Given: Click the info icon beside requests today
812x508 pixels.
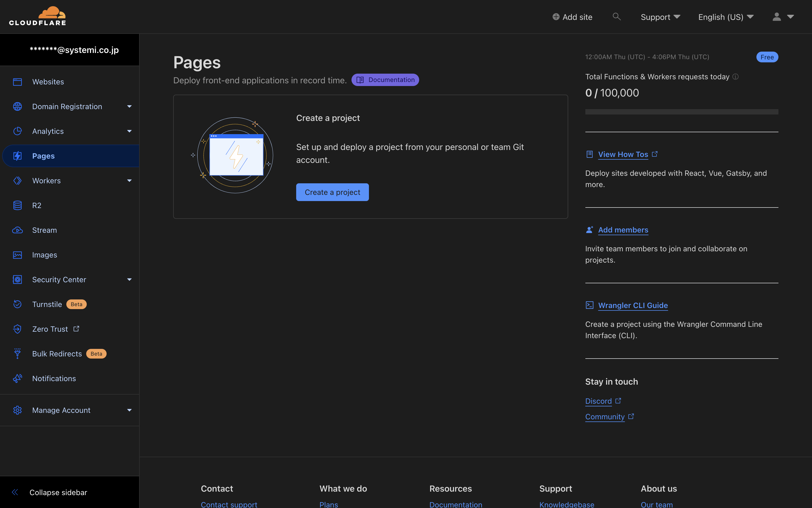Looking at the screenshot, I should click(735, 77).
